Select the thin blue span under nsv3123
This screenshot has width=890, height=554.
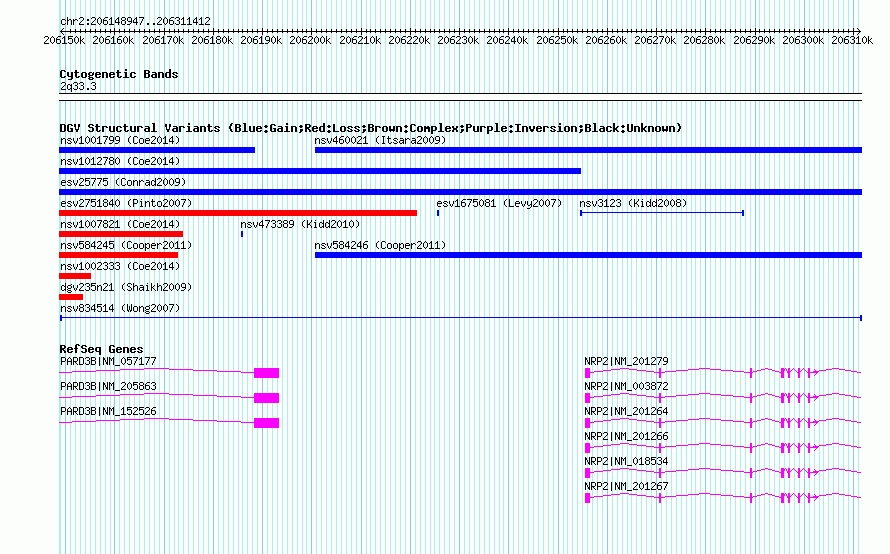[662, 213]
